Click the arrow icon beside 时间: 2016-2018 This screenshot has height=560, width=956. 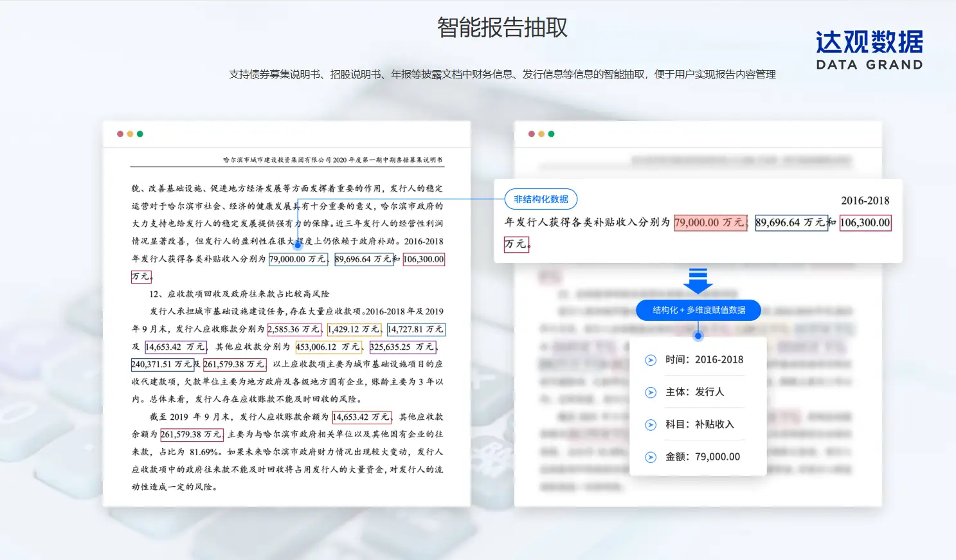pos(651,360)
